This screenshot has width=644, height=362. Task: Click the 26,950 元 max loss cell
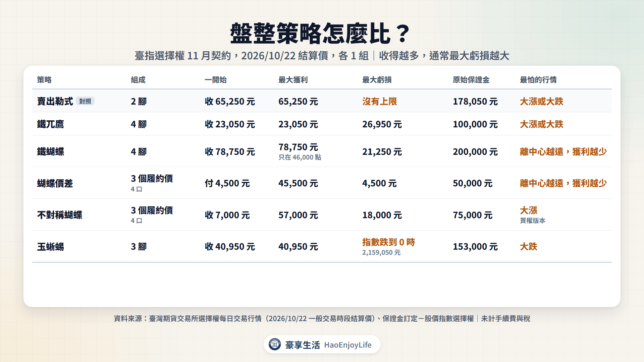tap(382, 124)
